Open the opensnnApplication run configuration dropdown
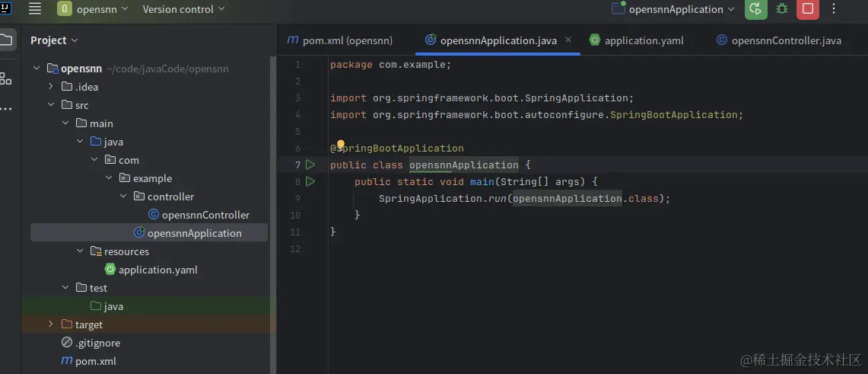868x374 pixels. (673, 9)
